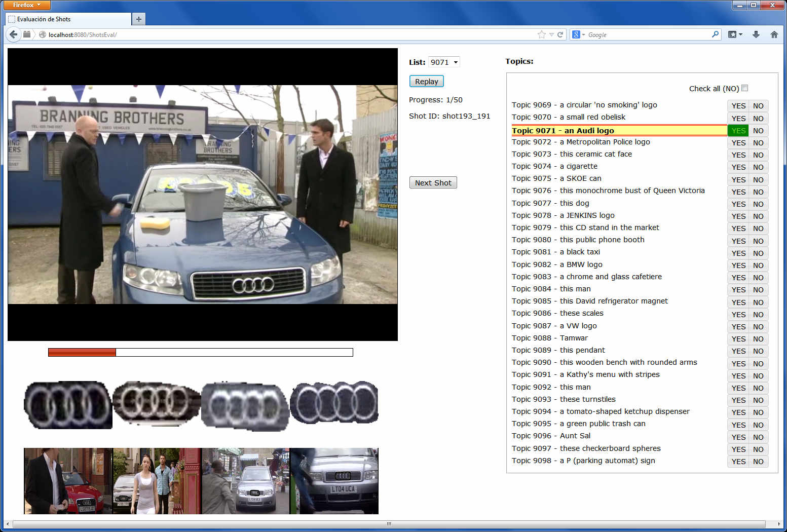
Task: Click the Google search engine icon
Action: [x=576, y=34]
